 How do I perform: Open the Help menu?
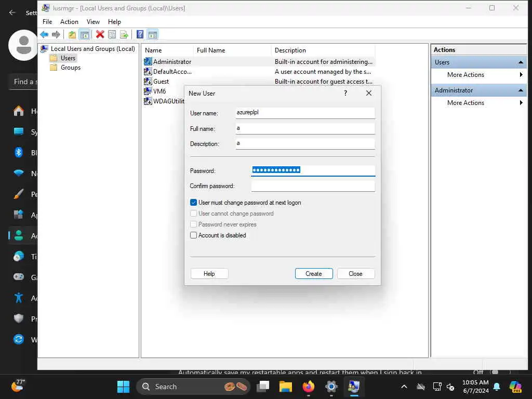[x=114, y=22]
